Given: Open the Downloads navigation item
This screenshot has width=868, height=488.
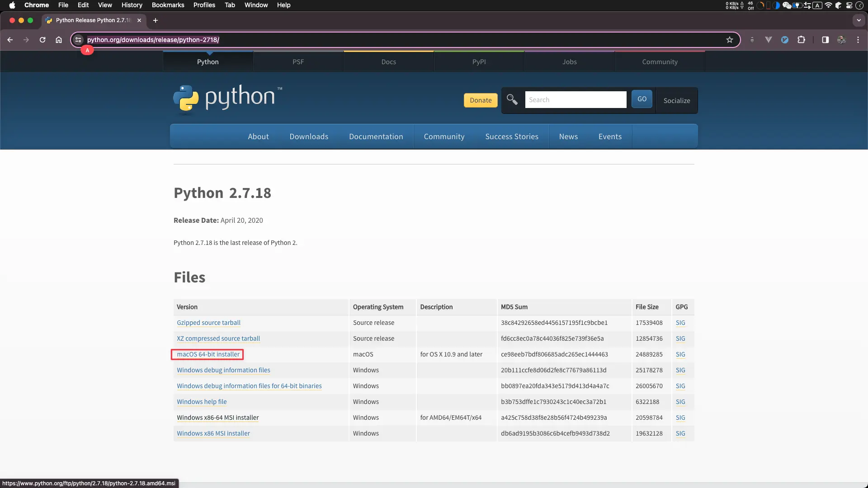Looking at the screenshot, I should click(x=309, y=136).
